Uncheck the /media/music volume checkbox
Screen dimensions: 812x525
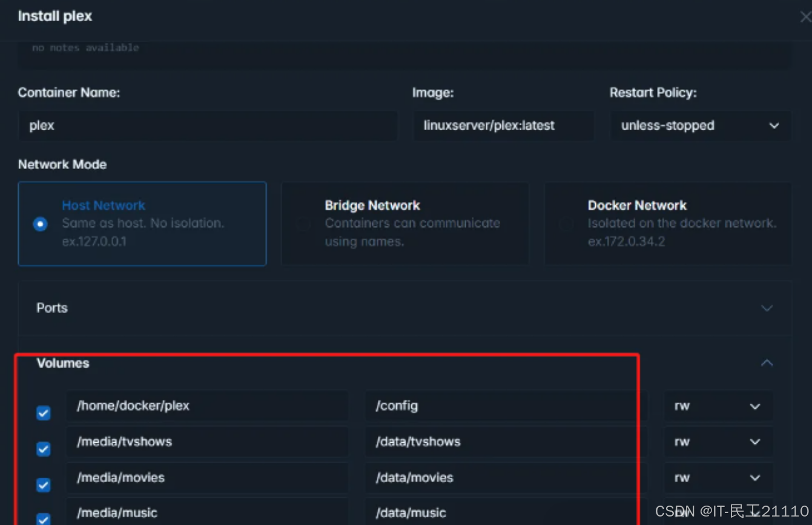coord(43,519)
